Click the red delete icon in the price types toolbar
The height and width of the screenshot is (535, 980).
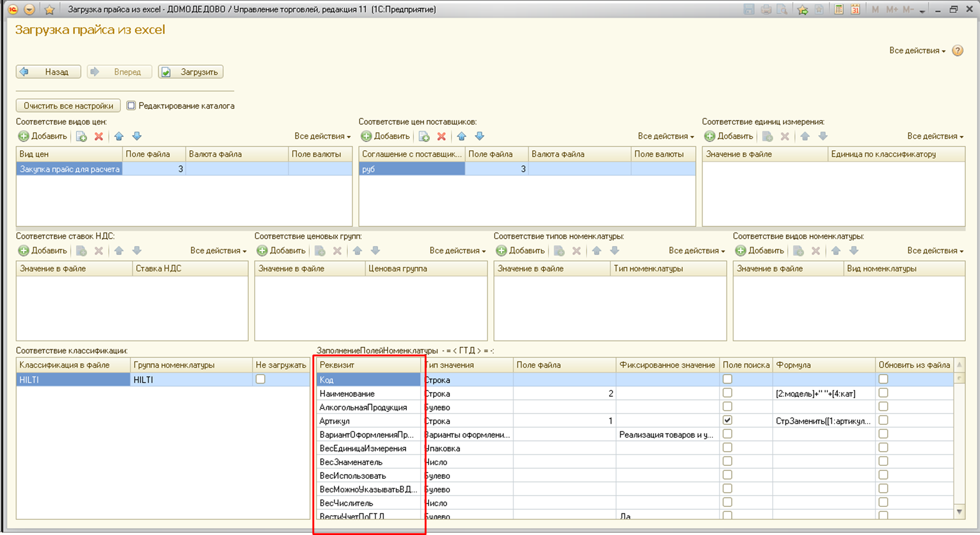(x=98, y=136)
